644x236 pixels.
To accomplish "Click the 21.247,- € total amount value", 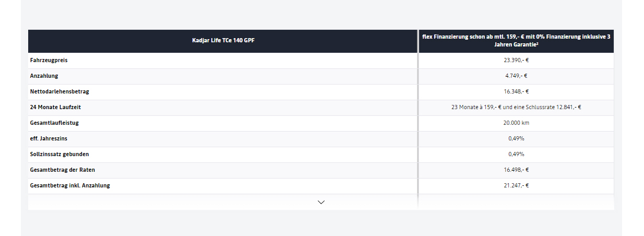I will click(516, 186).
